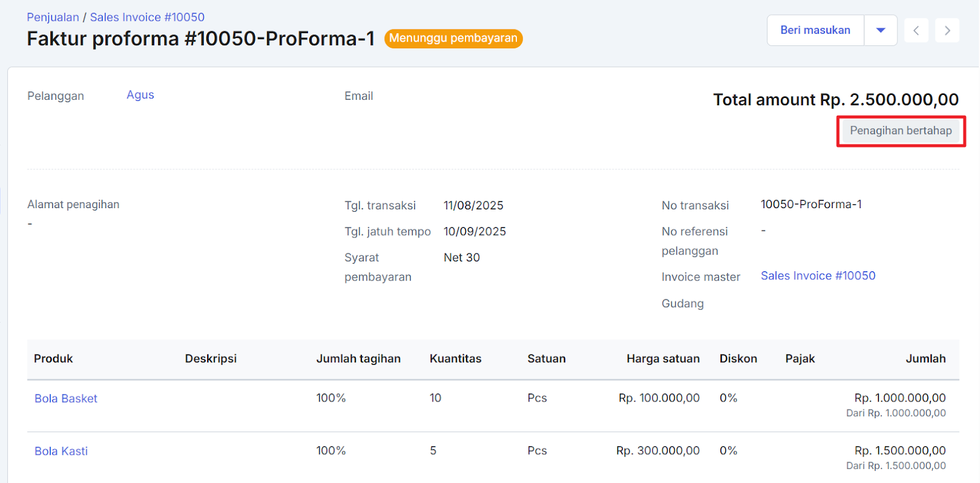Go to the previous invoice using left chevron
The image size is (980, 483).
click(916, 31)
